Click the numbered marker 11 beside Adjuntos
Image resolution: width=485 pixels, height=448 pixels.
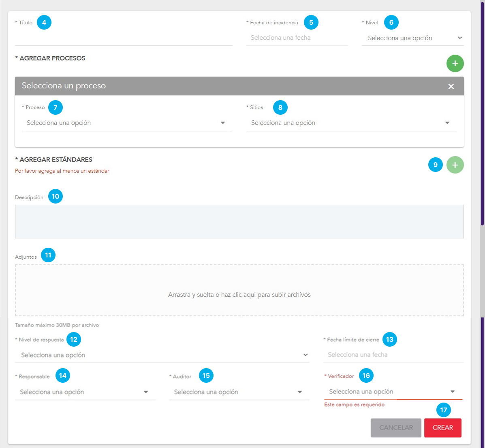(x=48, y=255)
